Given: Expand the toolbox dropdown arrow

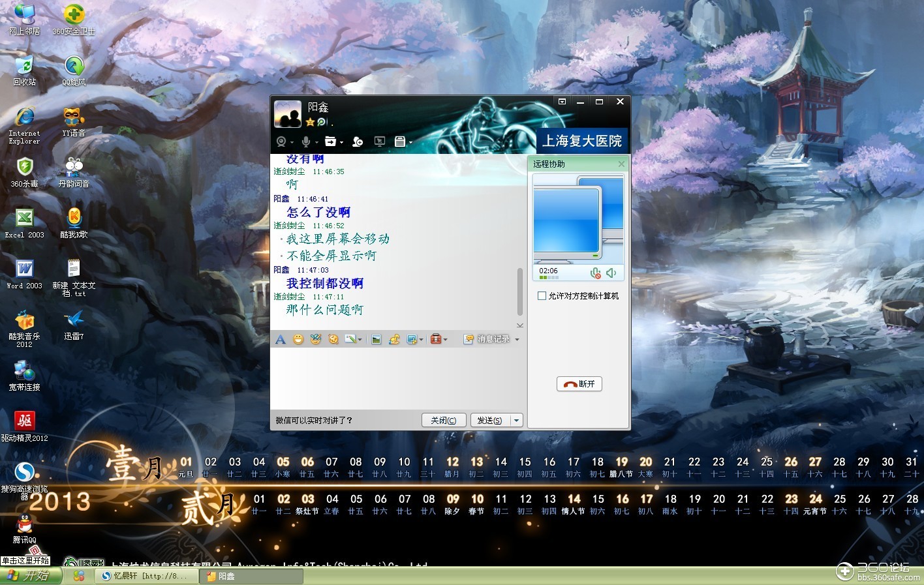Looking at the screenshot, I should coord(446,339).
